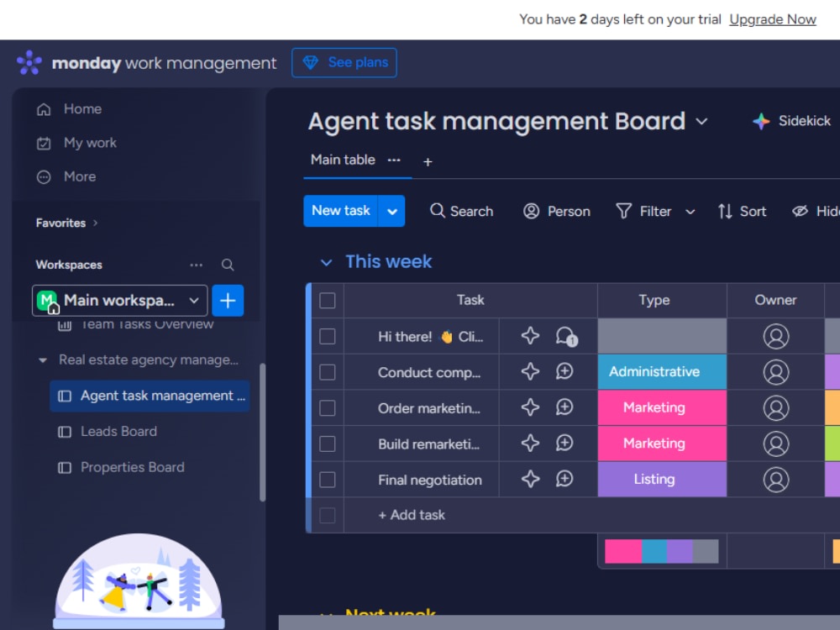The width and height of the screenshot is (840, 630).
Task: Change Order marketin Marketing type label
Action: (662, 407)
